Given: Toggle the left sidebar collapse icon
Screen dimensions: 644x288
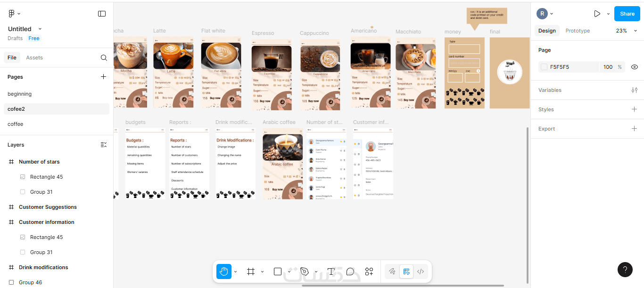Looking at the screenshot, I should point(102,14).
